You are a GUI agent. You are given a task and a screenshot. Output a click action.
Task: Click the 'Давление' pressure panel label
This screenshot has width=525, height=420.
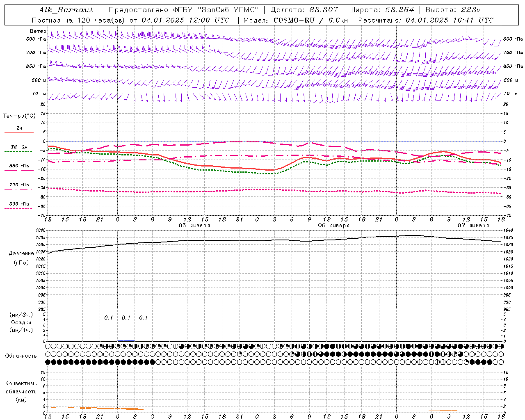(21, 253)
